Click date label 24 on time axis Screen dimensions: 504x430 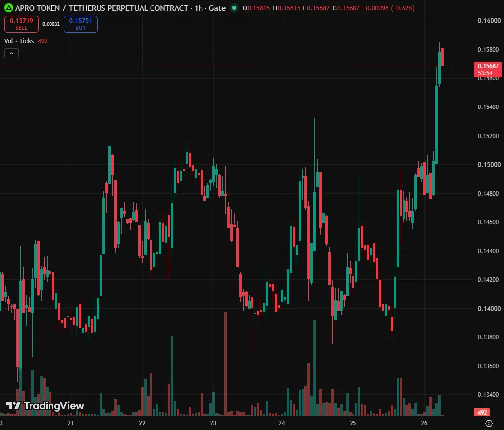[282, 423]
